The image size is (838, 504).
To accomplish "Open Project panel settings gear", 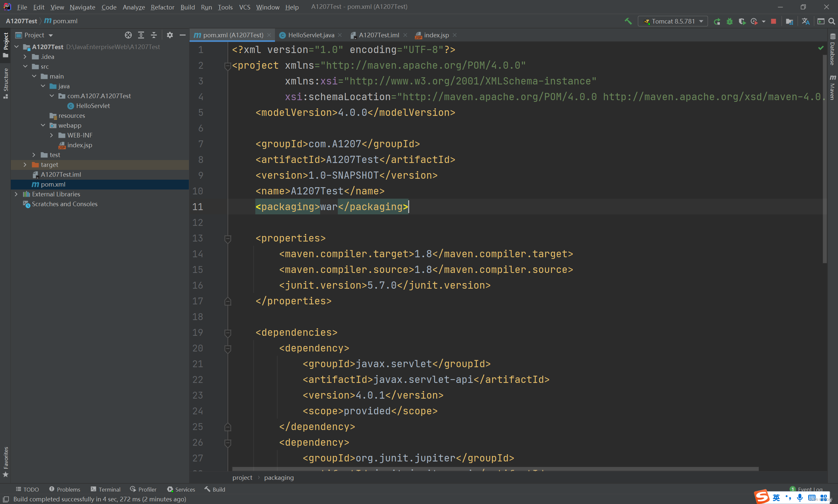I will [x=170, y=35].
